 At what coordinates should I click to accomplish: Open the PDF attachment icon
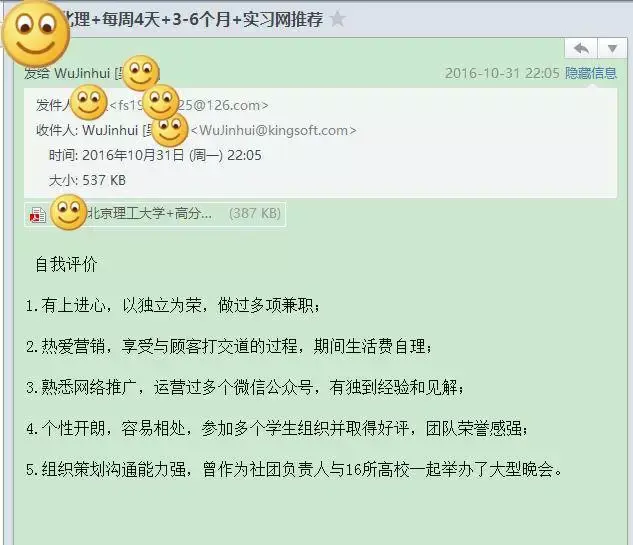(x=38, y=215)
